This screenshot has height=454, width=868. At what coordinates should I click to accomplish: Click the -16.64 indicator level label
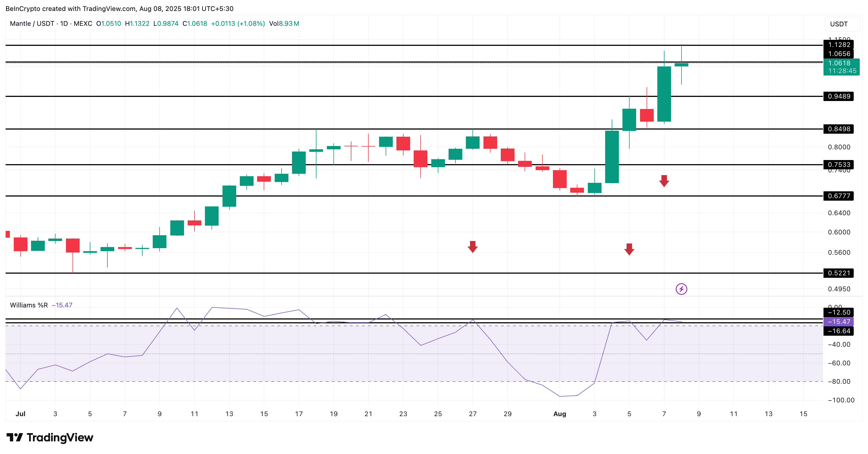pyautogui.click(x=838, y=331)
